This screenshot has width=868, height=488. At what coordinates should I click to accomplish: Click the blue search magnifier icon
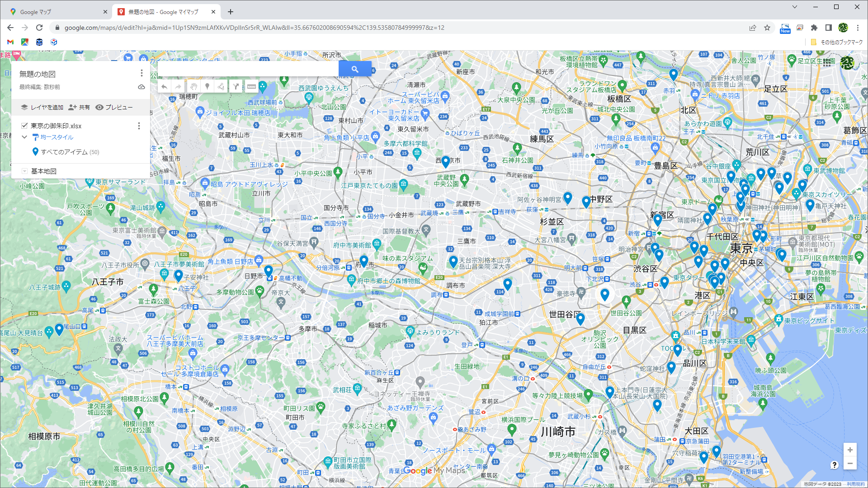(354, 69)
